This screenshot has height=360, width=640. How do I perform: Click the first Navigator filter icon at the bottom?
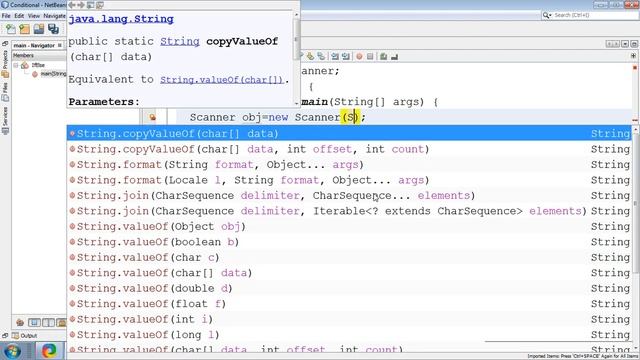[20, 322]
